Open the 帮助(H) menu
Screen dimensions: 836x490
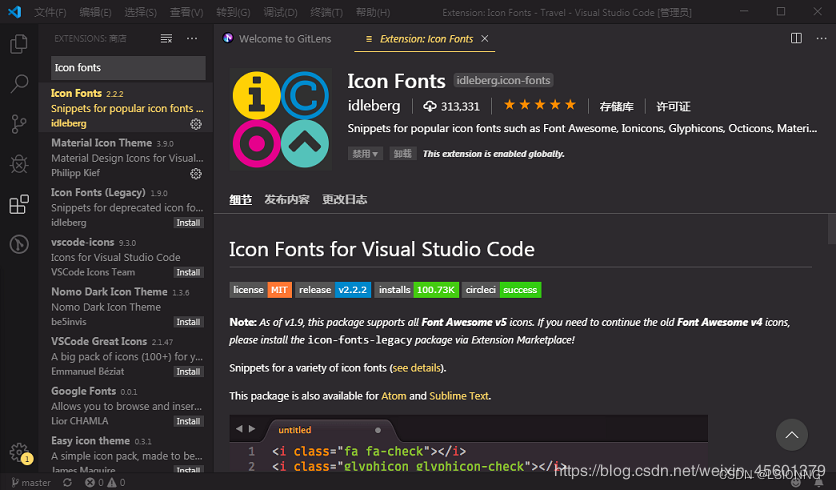373,12
